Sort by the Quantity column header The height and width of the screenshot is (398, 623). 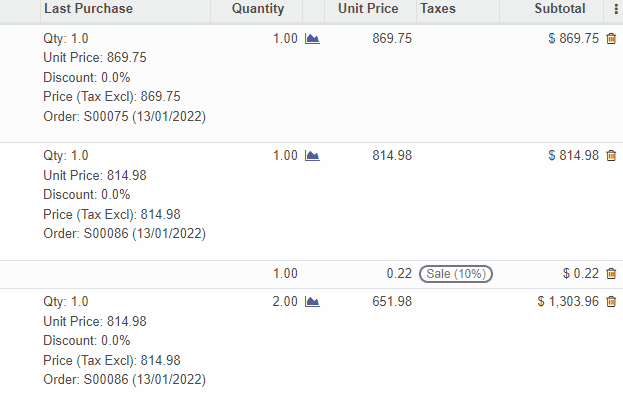pyautogui.click(x=257, y=9)
